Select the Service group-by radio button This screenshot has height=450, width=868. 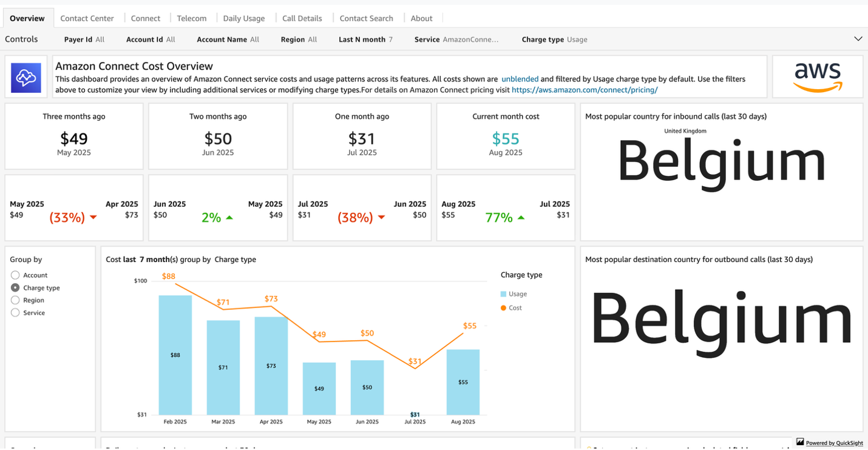point(15,313)
